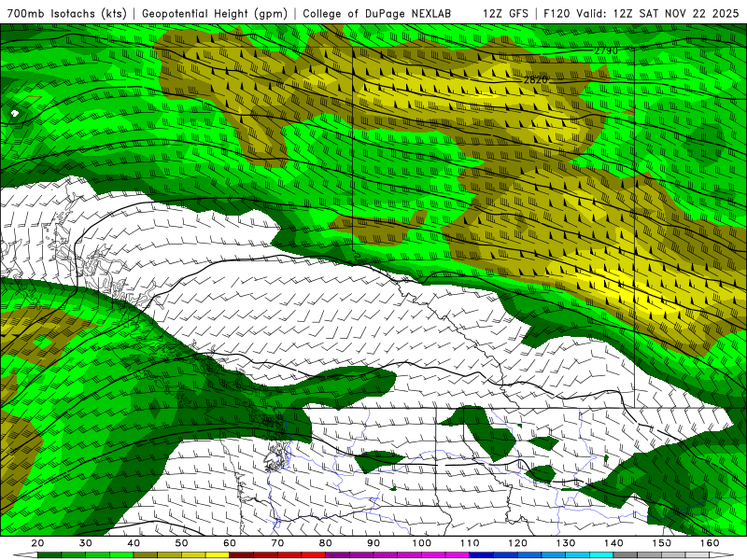Select the cyan 135-140 kts swatch
The height and width of the screenshot is (560, 747).
[x=601, y=554]
